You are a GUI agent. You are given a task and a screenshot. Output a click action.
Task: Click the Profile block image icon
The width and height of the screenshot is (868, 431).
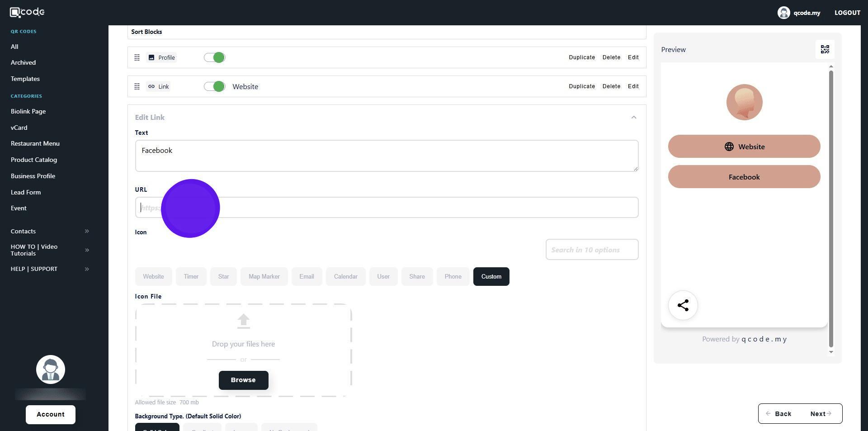point(151,57)
